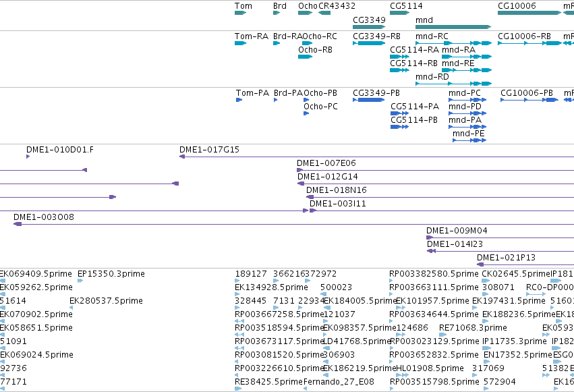The width and height of the screenshot is (574, 392).
Task: Click the CG5114-RB transcript
Action: (x=400, y=70)
